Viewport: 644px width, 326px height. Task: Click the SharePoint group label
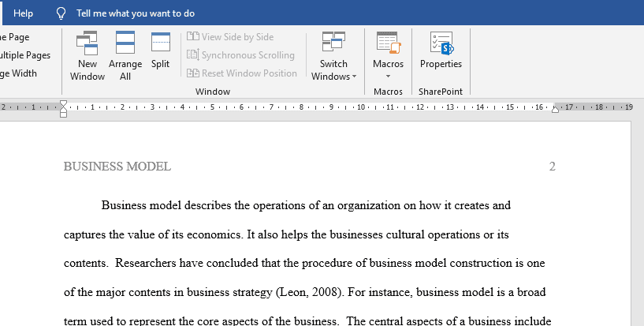tap(441, 92)
